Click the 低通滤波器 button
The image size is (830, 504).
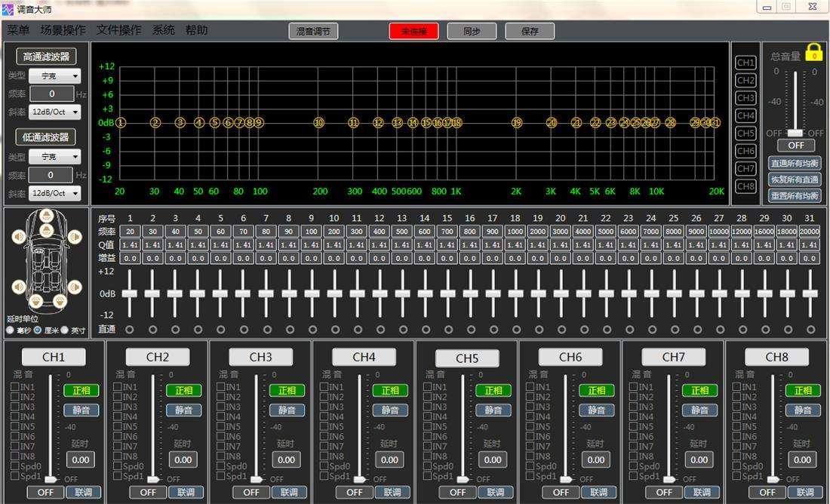[46, 137]
